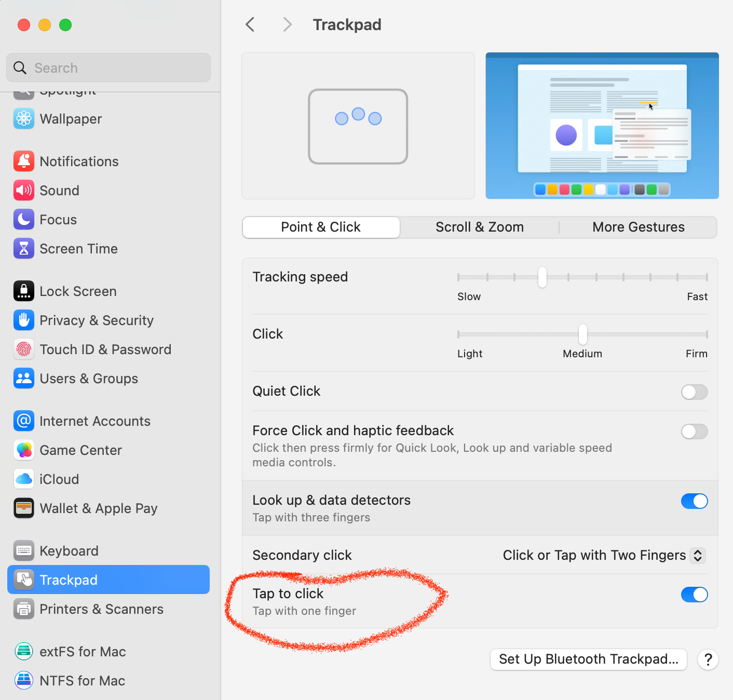Open Wallet & Apple Pay card icon
This screenshot has width=733, height=700.
click(24, 508)
